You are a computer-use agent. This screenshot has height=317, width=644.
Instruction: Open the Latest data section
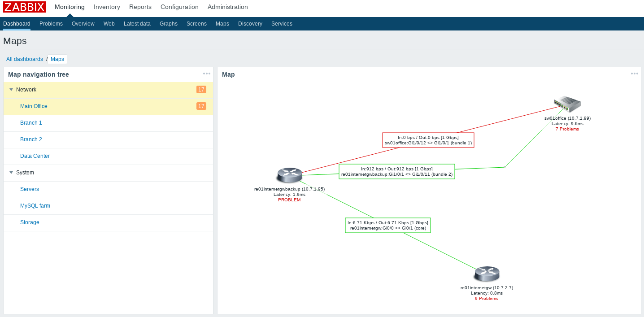click(x=137, y=24)
